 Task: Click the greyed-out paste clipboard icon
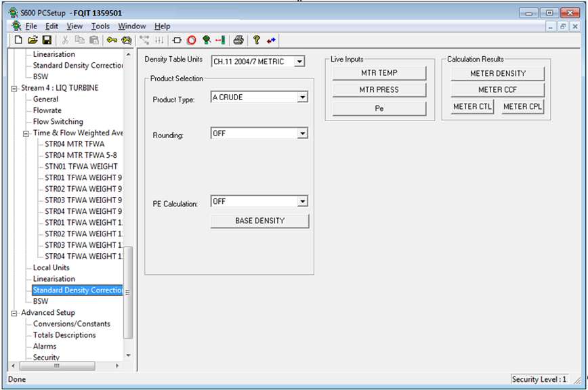click(x=94, y=40)
